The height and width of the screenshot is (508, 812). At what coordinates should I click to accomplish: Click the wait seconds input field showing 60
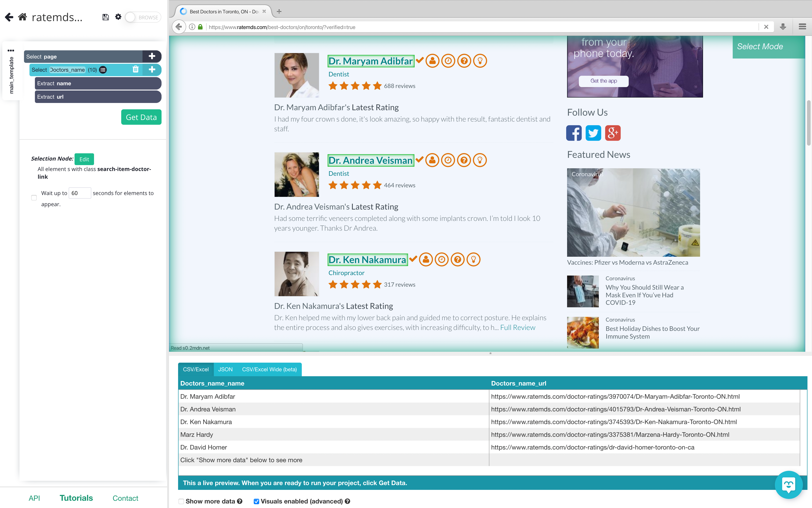click(x=80, y=193)
